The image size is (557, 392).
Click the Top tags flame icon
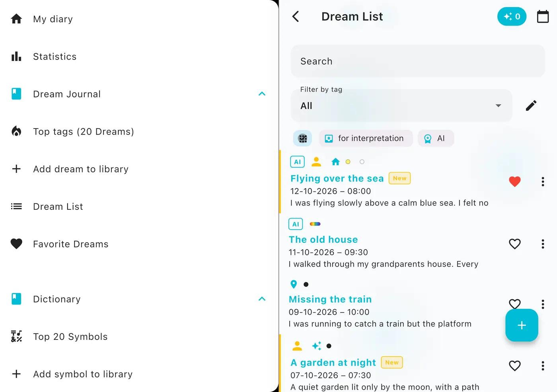(x=16, y=131)
